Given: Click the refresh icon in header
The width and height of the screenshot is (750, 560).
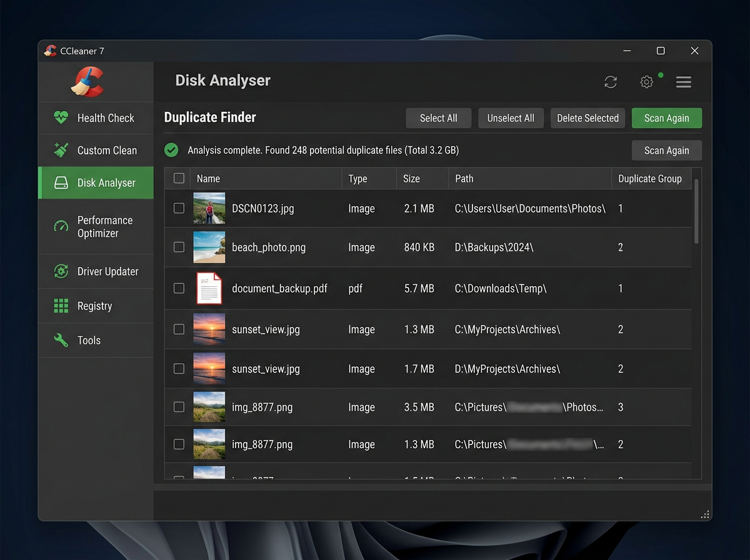Looking at the screenshot, I should (x=611, y=82).
